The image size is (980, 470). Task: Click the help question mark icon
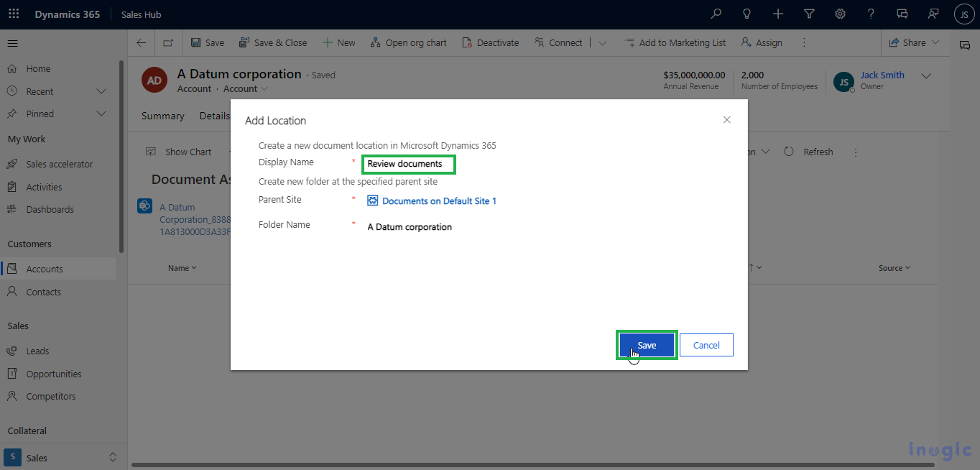(871, 14)
